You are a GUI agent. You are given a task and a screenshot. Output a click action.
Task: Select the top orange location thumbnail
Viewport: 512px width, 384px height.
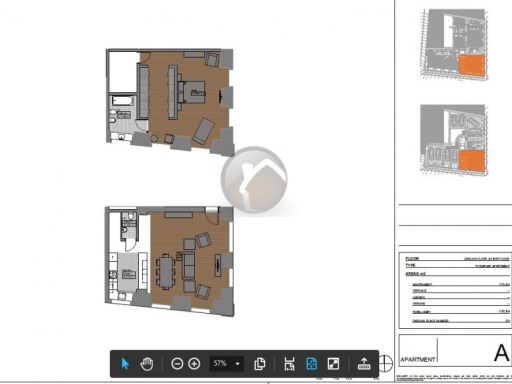(472, 65)
